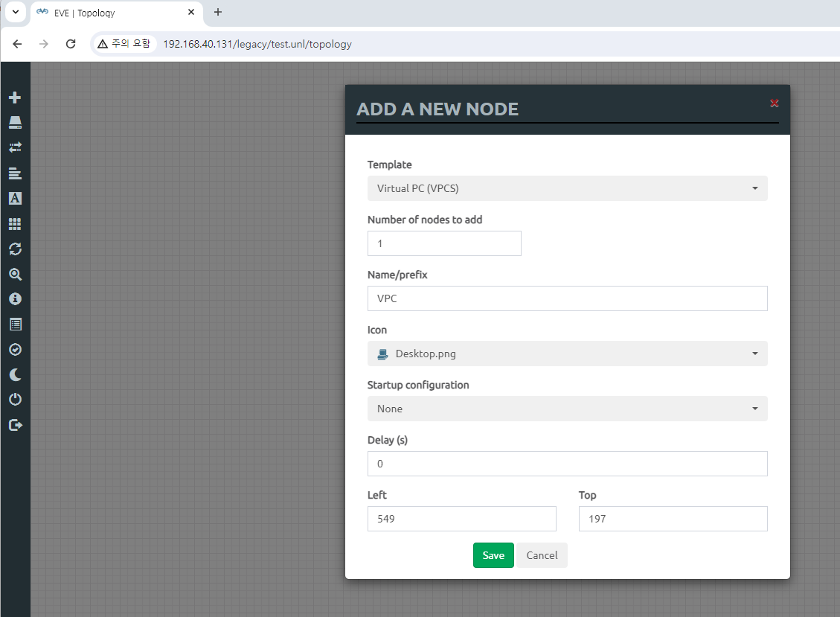Click the Top position field
Viewport: 840px width, 617px height.
(673, 519)
